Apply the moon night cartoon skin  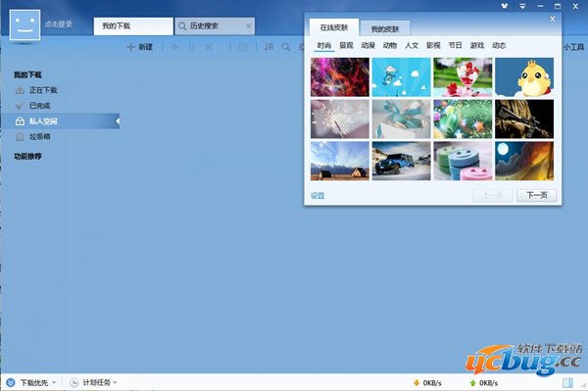tap(524, 161)
